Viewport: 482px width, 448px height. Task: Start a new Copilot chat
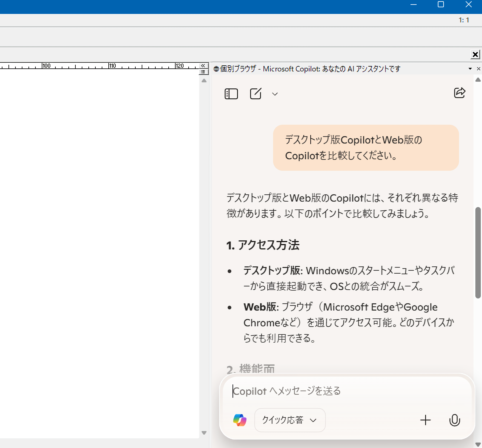click(x=256, y=94)
